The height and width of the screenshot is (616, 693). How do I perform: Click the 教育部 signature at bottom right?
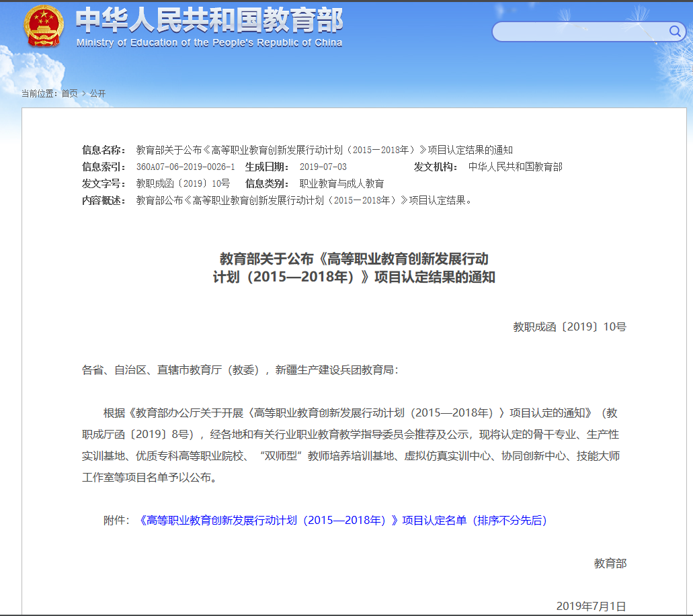point(610,564)
